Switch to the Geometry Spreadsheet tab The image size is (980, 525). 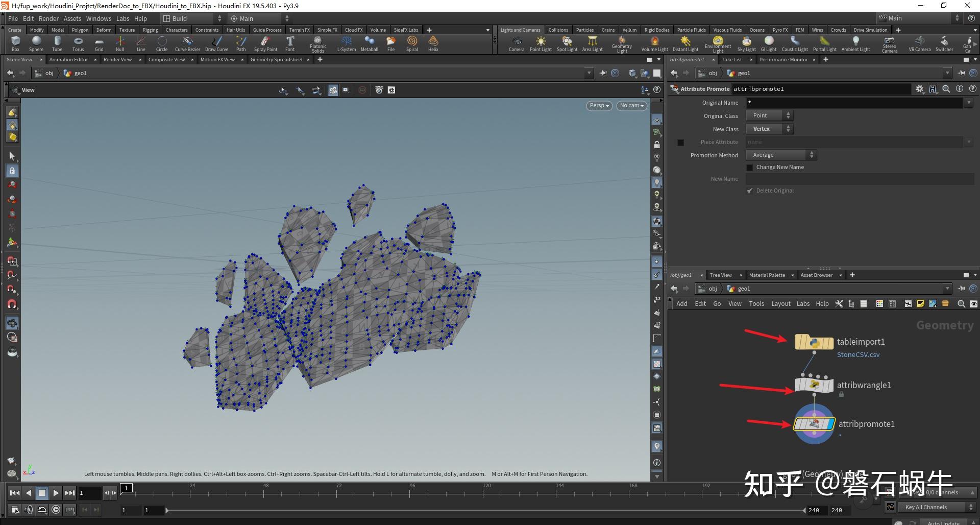276,59
